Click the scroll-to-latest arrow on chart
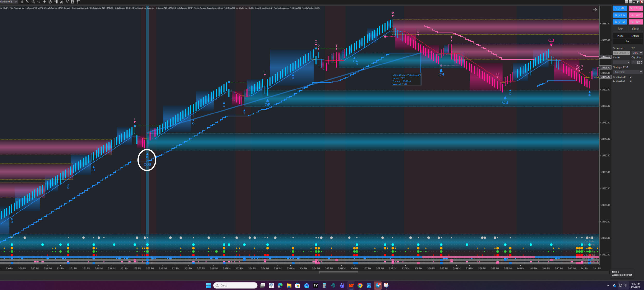 595,10
